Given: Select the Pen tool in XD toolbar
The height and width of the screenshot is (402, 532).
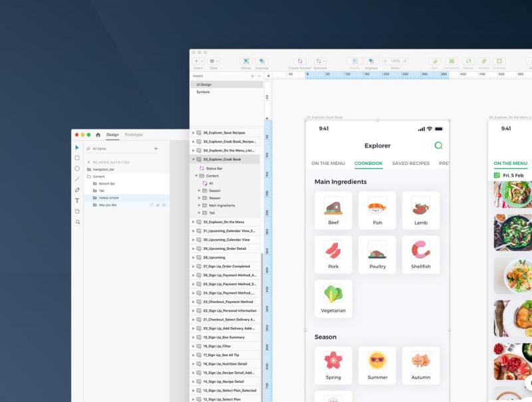Looking at the screenshot, I should [x=77, y=190].
